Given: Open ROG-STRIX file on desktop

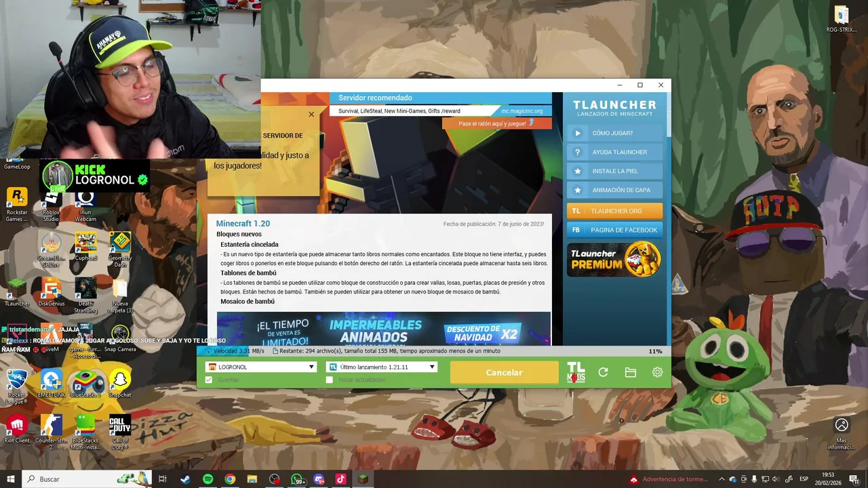Looking at the screenshot, I should pyautogui.click(x=842, y=20).
